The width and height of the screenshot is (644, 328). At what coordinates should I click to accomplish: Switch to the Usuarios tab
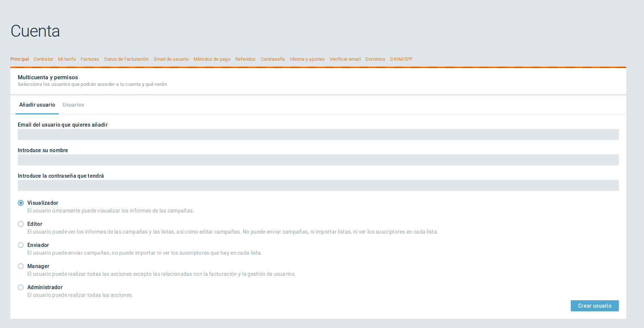pyautogui.click(x=73, y=105)
